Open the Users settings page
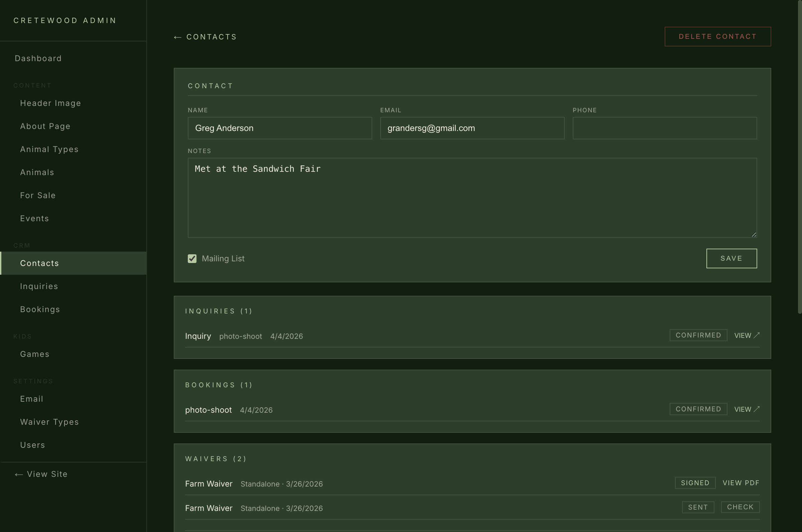Viewport: 802px width, 532px height. pos(32,445)
